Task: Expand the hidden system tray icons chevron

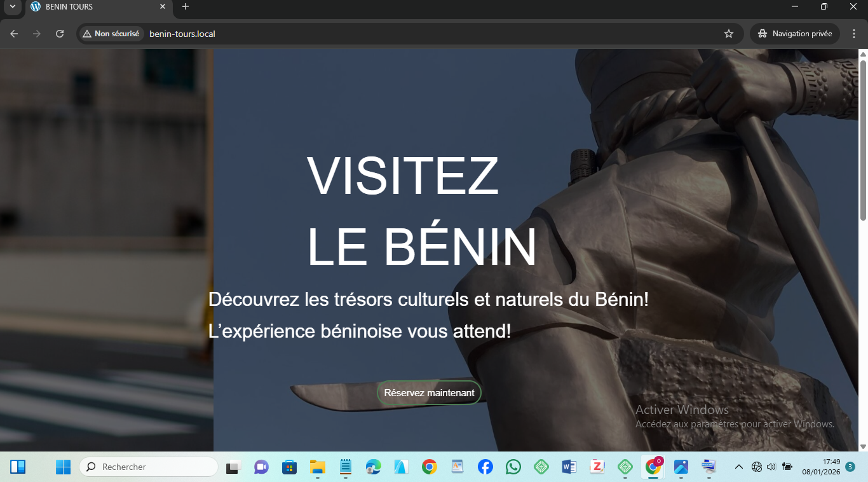Action: pos(739,467)
